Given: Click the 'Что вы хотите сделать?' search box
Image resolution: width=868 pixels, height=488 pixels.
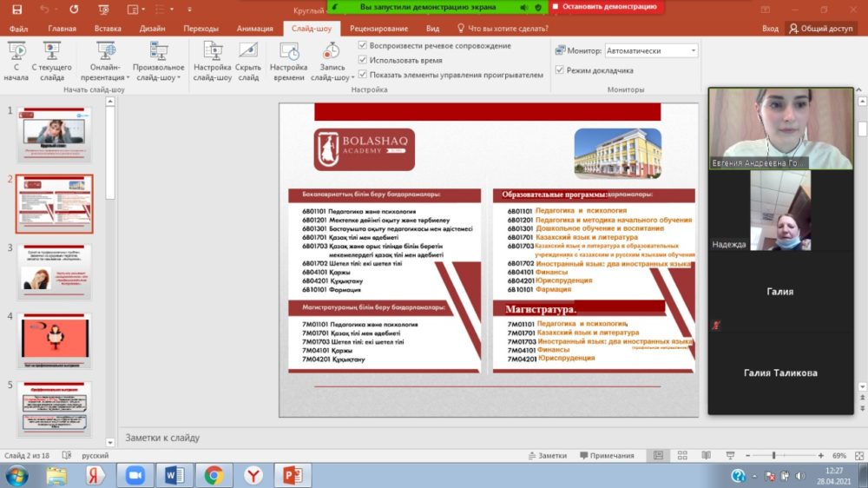Looking at the screenshot, I should coord(502,29).
